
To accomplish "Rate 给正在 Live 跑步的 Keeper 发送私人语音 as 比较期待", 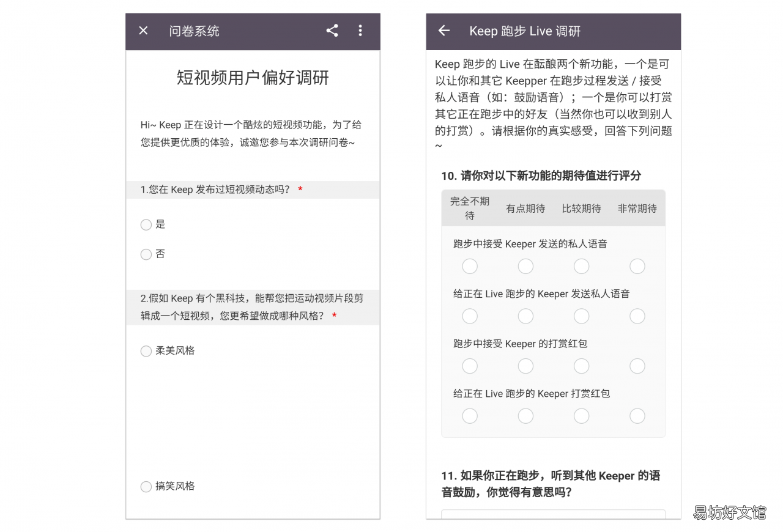I will (x=581, y=316).
